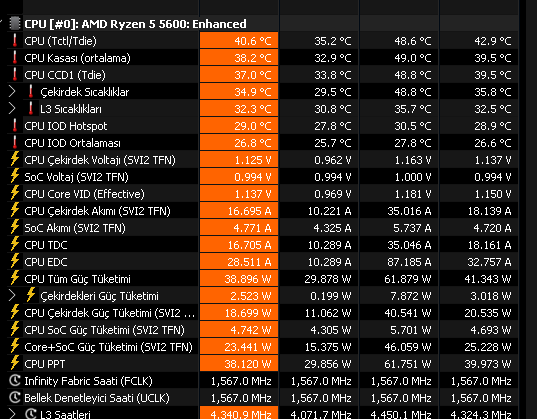
Task: Click lightning icon beside CPU Core VID (Effective)
Action: point(15,194)
